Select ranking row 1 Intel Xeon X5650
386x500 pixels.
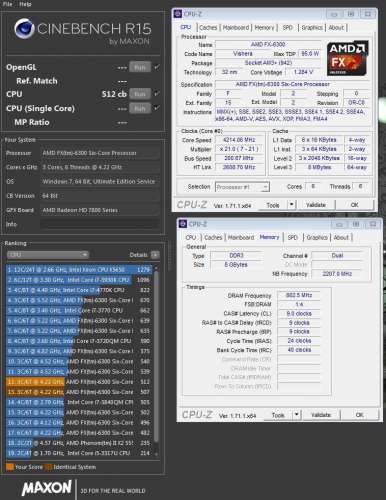(x=79, y=270)
